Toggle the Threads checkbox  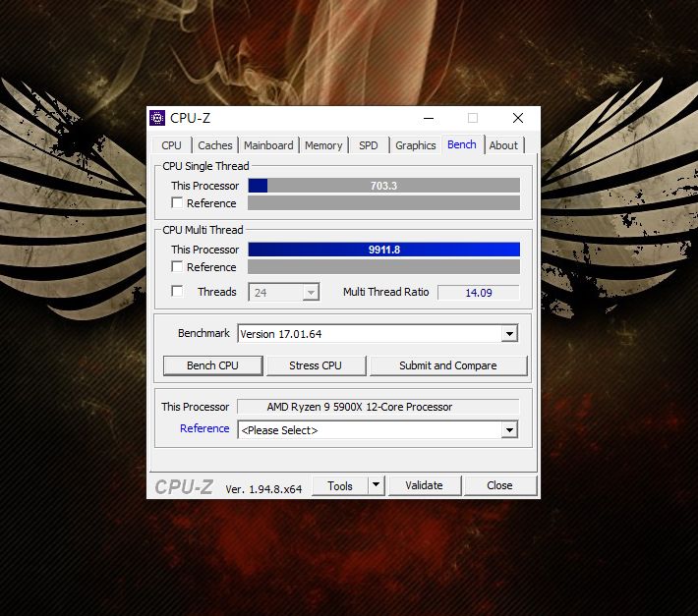(177, 292)
